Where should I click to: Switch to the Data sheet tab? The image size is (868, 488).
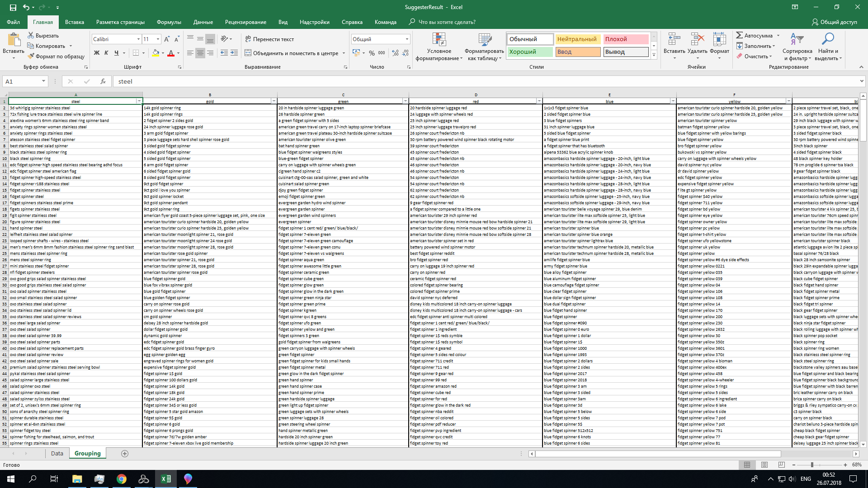[x=57, y=453]
